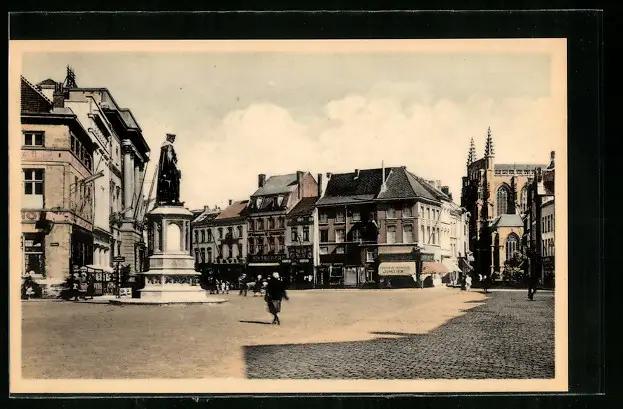
Task: Click the pedestrian's shadow on the ground
Action: coord(254,322)
